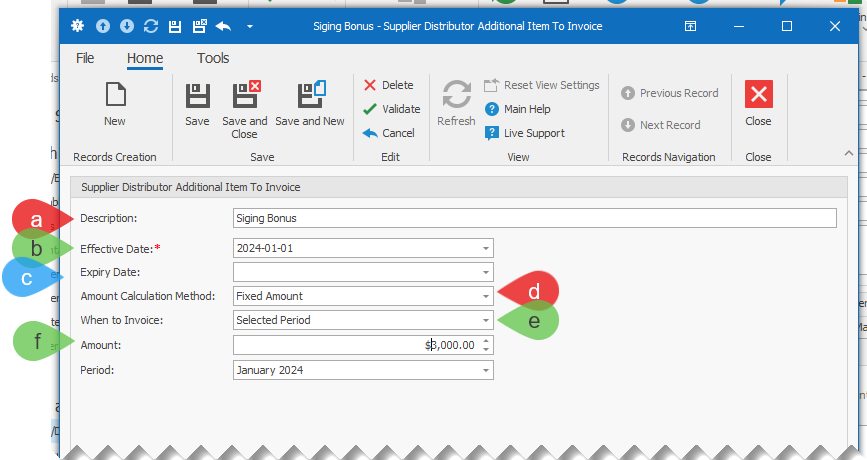Viewport: 867px width, 460px height.
Task: Open the File menu
Action: [86, 59]
